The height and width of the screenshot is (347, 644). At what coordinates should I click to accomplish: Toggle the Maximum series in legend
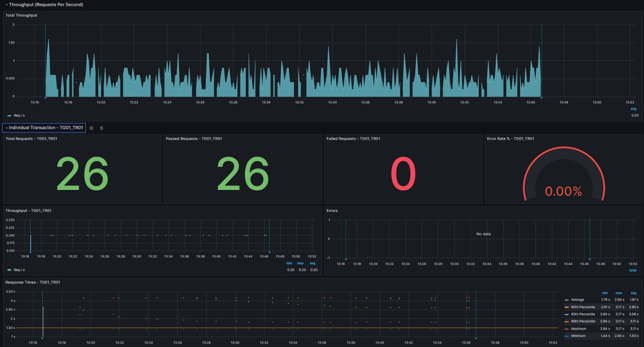[x=579, y=328]
